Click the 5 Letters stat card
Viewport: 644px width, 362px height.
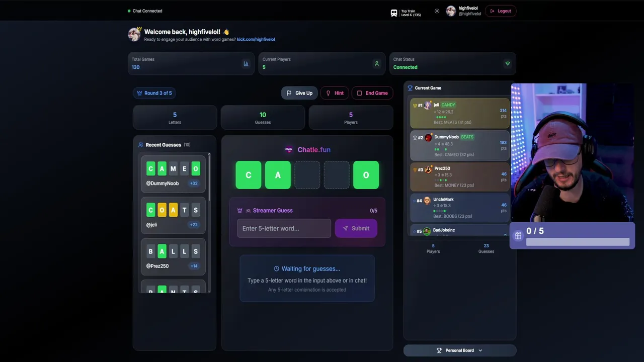[x=175, y=118]
